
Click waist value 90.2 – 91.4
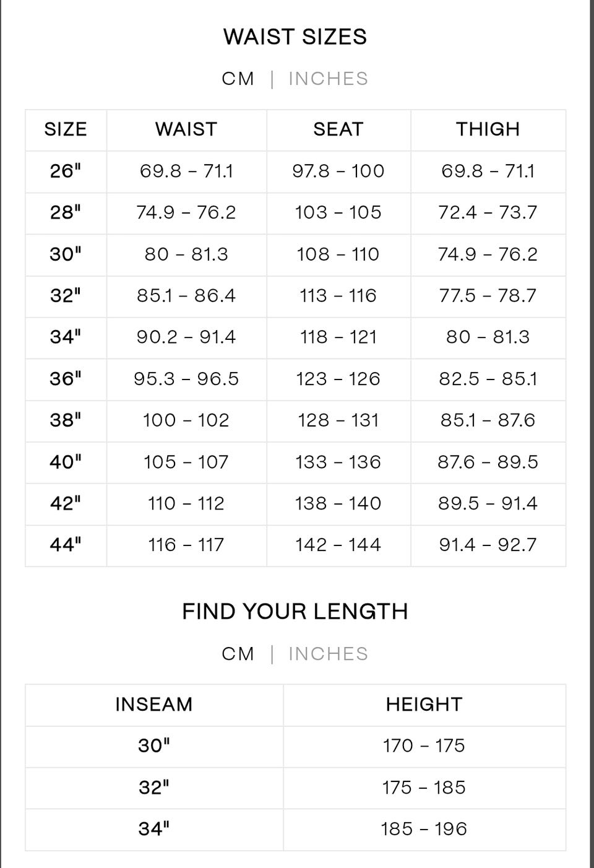click(x=186, y=337)
